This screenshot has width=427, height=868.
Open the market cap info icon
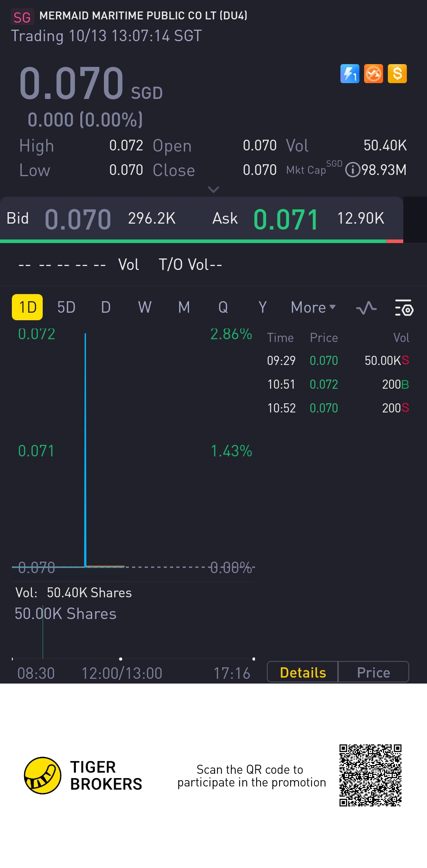pyautogui.click(x=352, y=170)
